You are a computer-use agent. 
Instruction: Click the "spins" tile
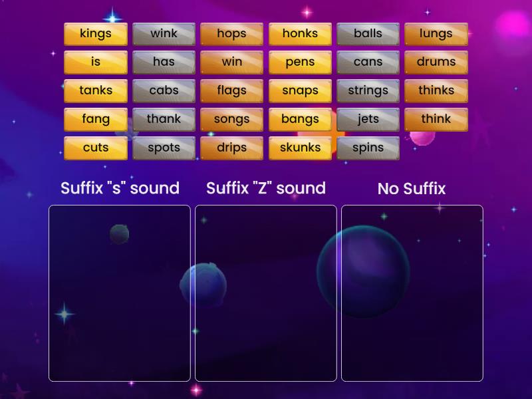(x=368, y=148)
